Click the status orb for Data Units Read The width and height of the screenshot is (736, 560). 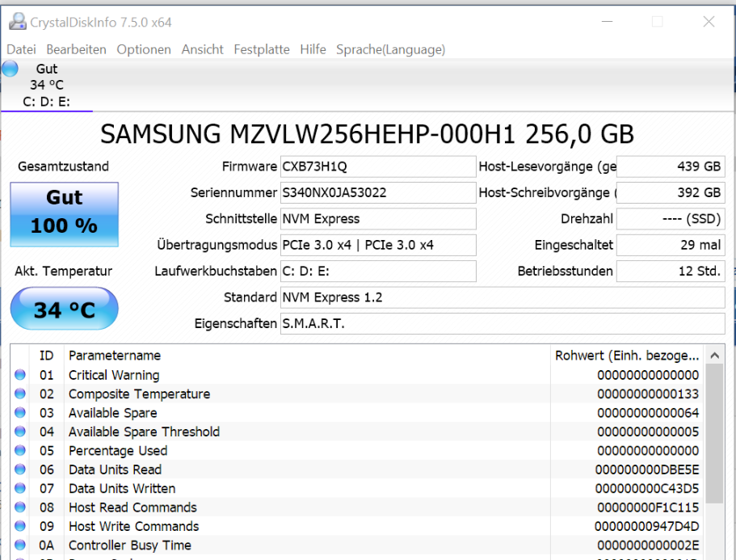19,469
